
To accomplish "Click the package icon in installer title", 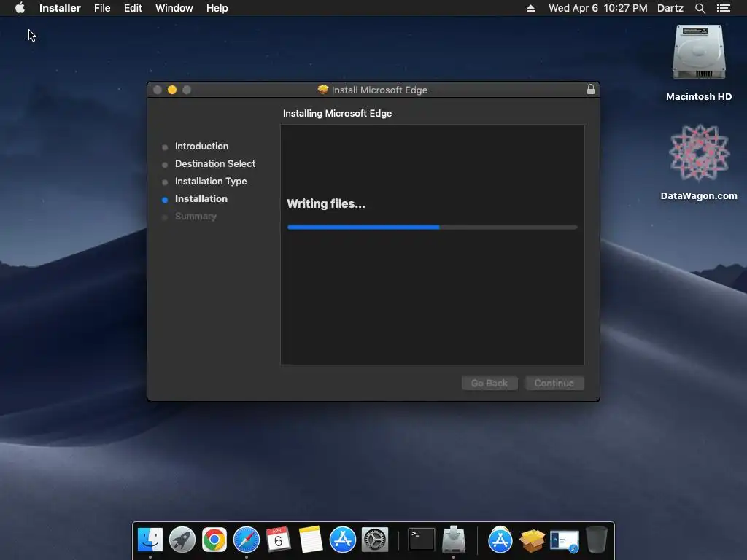I will pyautogui.click(x=323, y=90).
